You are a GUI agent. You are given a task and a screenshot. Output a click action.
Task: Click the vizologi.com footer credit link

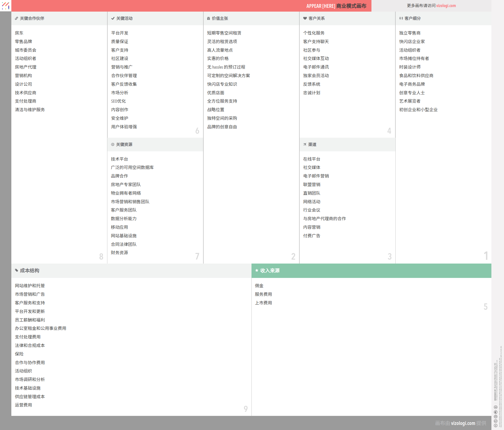click(x=463, y=423)
